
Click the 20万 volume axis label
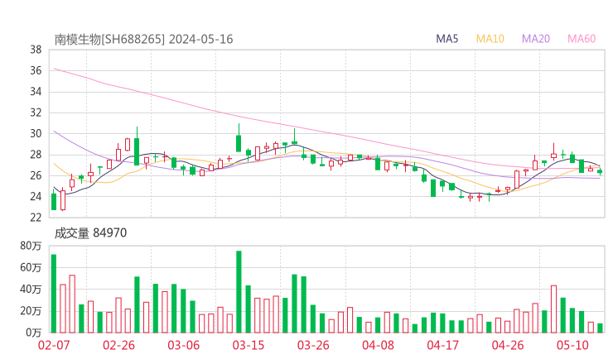click(x=31, y=311)
